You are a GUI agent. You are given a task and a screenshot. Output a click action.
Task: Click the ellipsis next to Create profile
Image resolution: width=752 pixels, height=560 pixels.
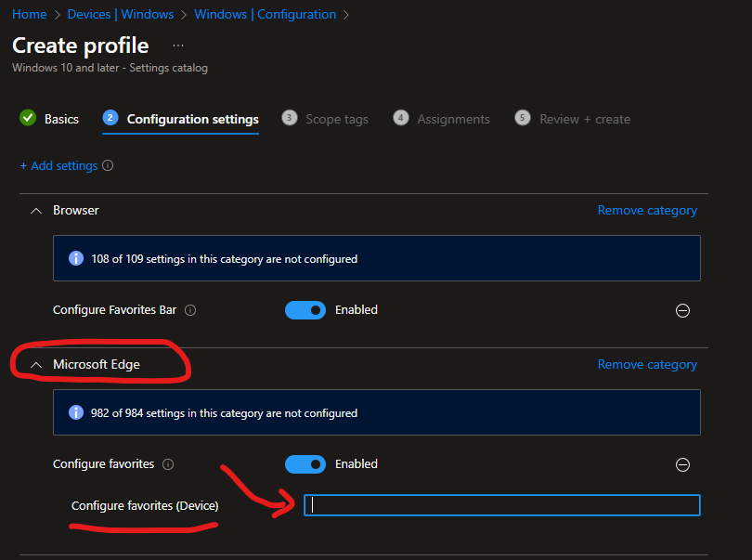pyautogui.click(x=178, y=46)
